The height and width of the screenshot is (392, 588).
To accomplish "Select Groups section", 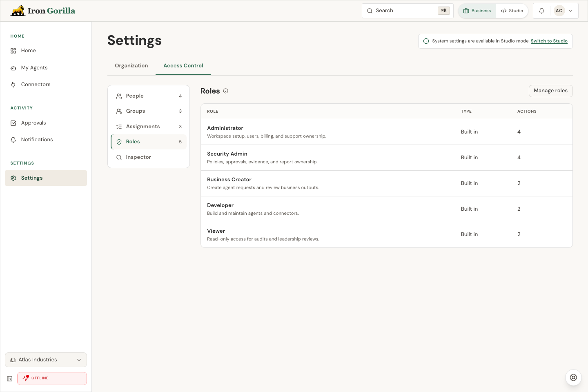I will 149,111.
